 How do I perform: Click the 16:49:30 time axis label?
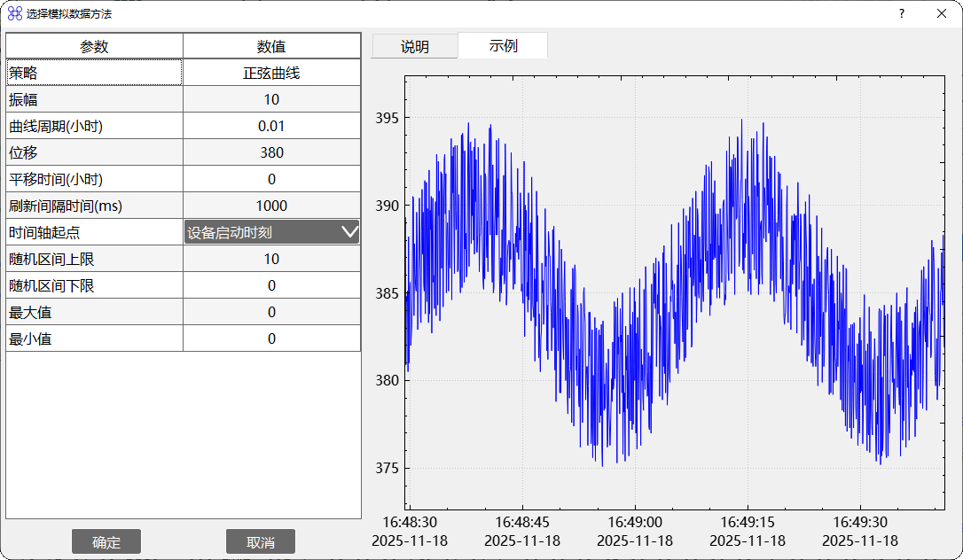[x=860, y=523]
